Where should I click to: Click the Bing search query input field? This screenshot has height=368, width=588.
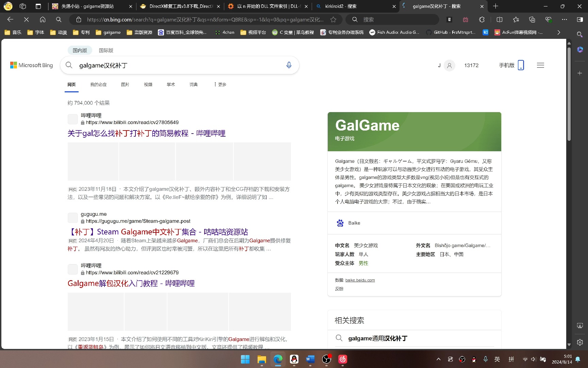[x=180, y=65]
